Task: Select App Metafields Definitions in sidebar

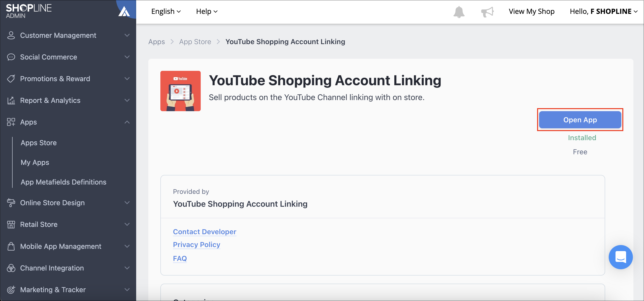Action: [x=64, y=182]
